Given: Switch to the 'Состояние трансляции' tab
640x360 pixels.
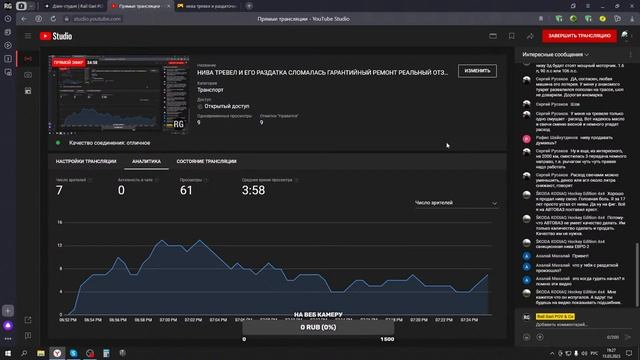Looking at the screenshot, I should 207,162.
